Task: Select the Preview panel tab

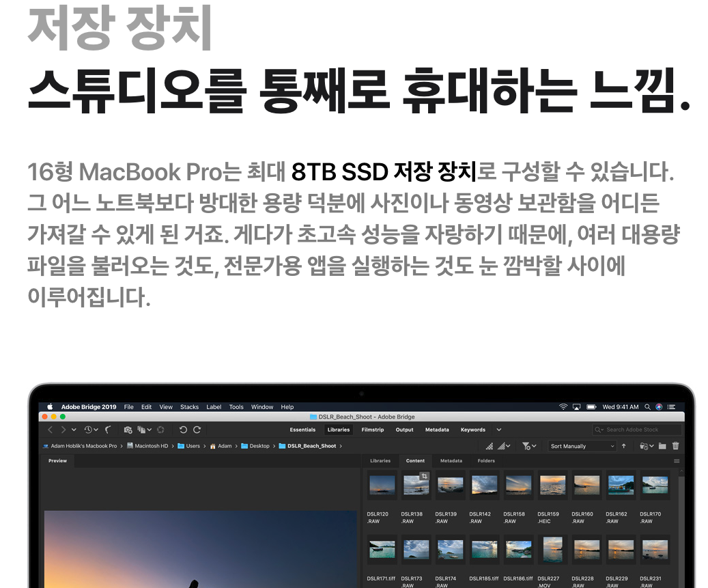Action: point(58,461)
